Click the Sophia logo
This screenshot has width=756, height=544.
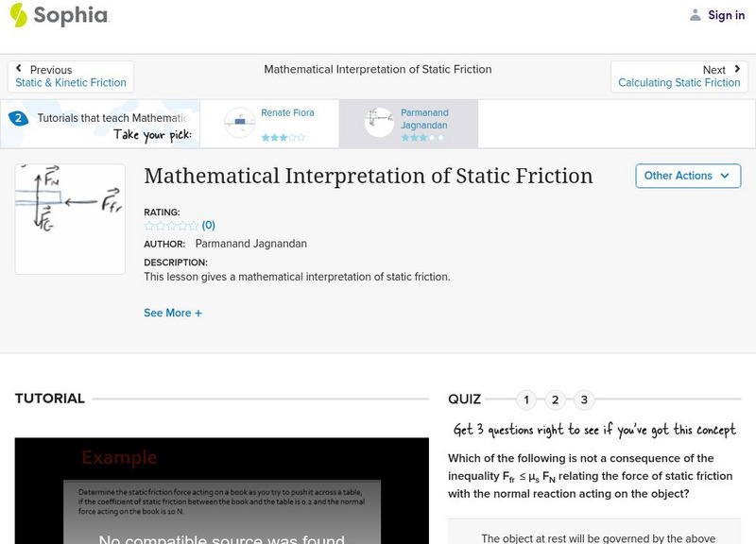point(55,15)
